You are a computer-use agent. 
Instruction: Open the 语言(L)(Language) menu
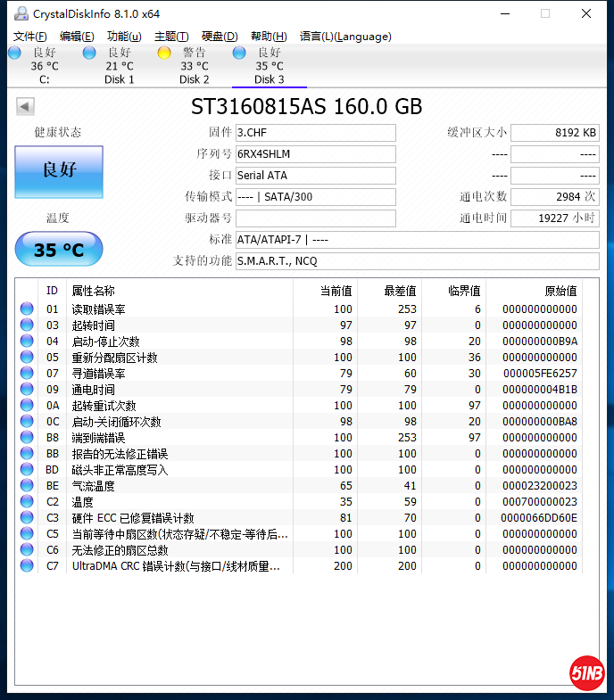pyautogui.click(x=345, y=37)
